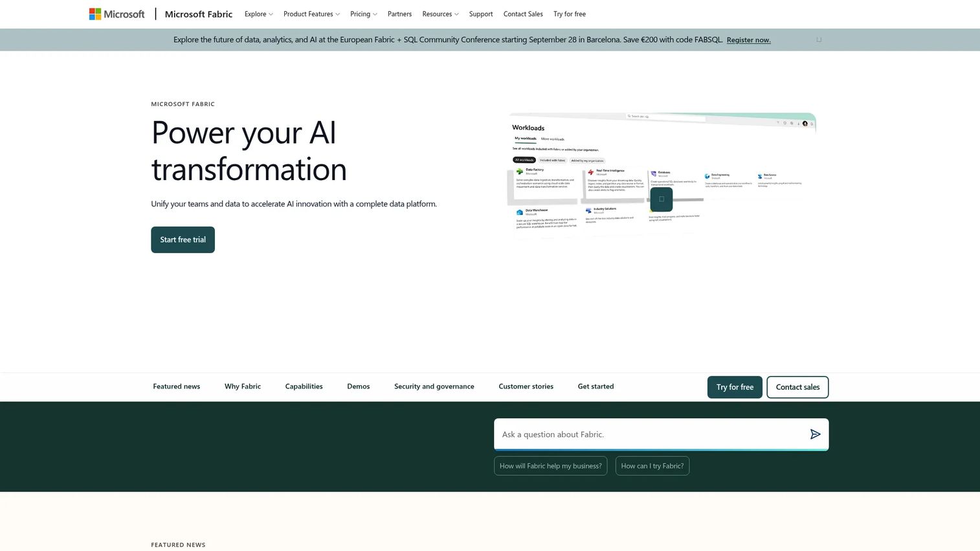The width and height of the screenshot is (980, 551).
Task: Open the Security and governance tab
Action: click(x=434, y=387)
